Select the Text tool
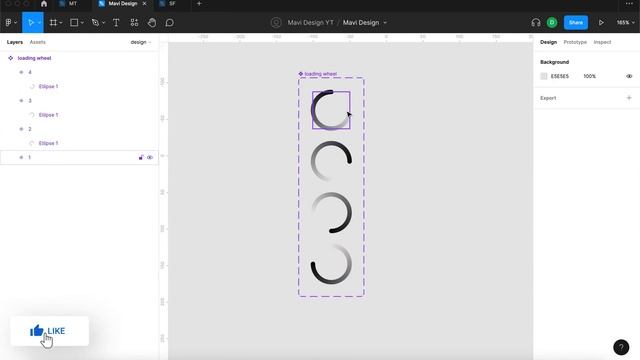Screen dimensions: 640x360 point(116,23)
